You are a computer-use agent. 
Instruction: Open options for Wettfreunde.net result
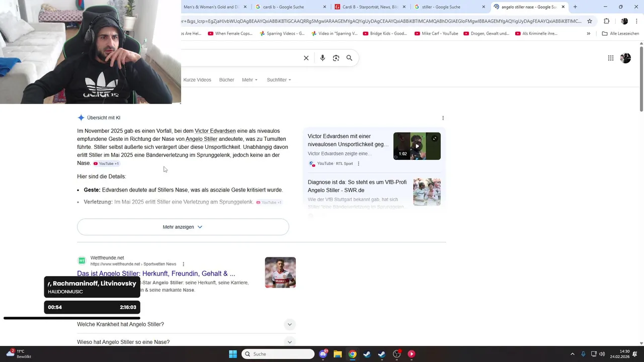(183, 264)
